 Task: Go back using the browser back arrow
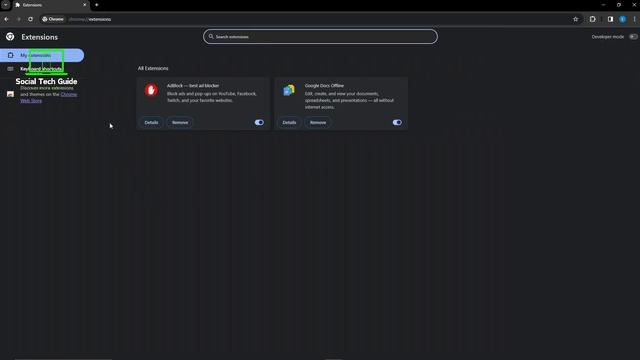(x=7, y=19)
